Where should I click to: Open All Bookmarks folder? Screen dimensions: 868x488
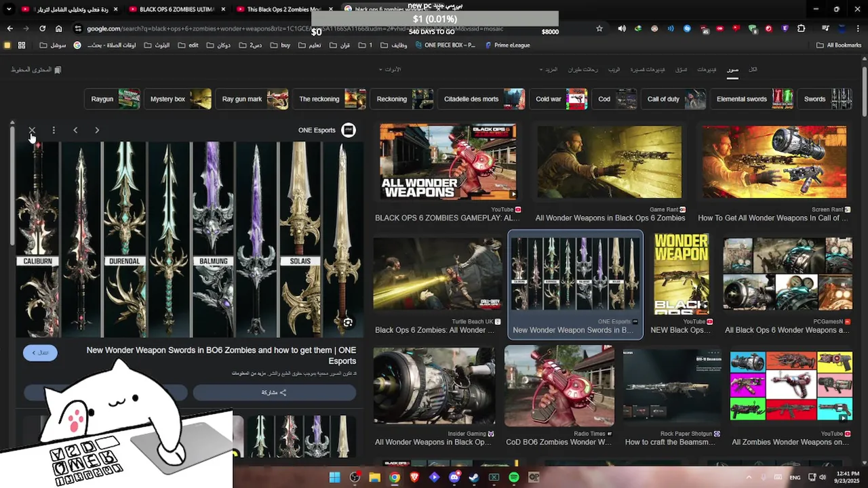(838, 45)
